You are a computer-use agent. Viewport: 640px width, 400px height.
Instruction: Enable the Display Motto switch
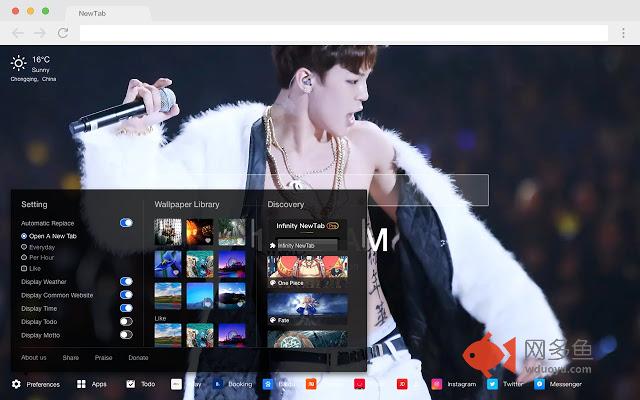[126, 334]
